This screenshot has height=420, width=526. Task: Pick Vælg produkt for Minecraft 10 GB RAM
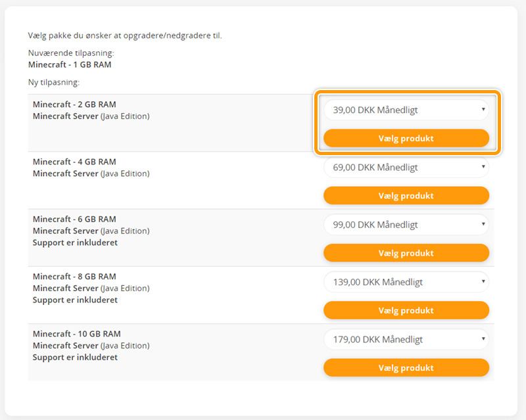[x=406, y=367]
